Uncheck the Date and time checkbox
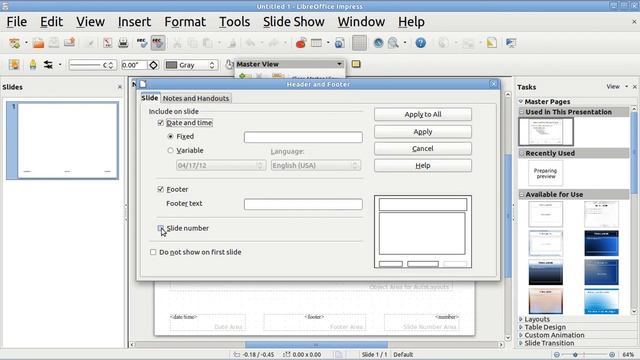Viewport: 640px width, 360px height. [x=160, y=122]
